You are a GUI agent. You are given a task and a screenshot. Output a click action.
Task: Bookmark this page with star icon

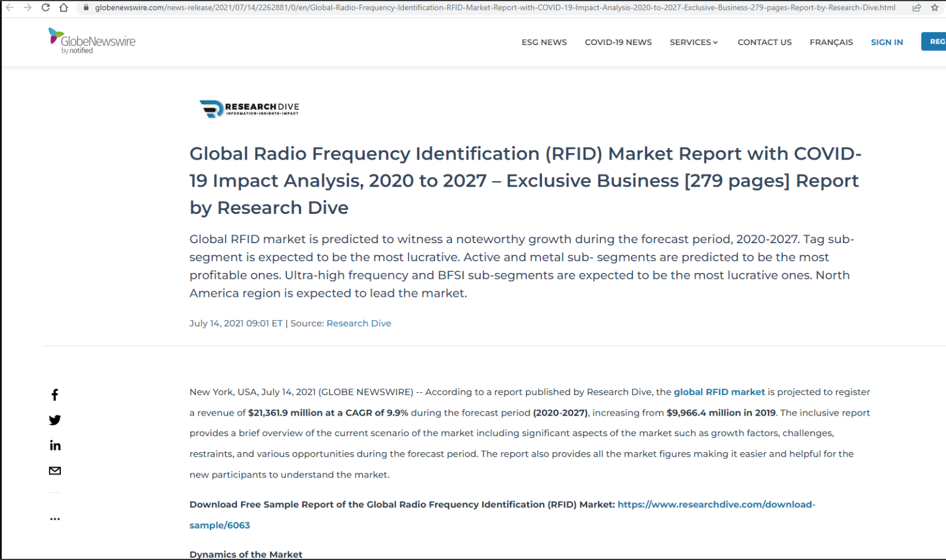(x=934, y=8)
